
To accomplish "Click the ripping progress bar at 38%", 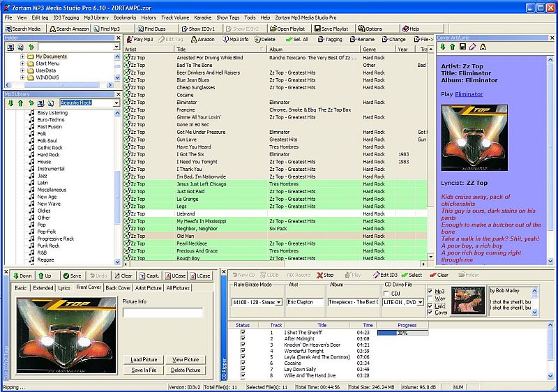I will (x=402, y=333).
